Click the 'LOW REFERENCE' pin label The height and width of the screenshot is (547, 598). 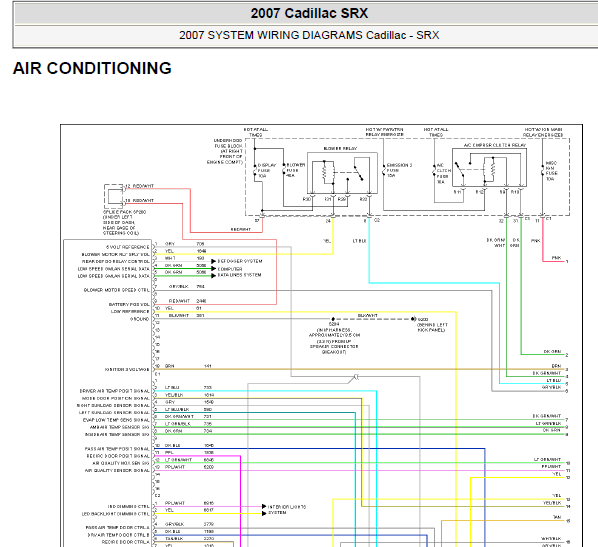click(130, 312)
